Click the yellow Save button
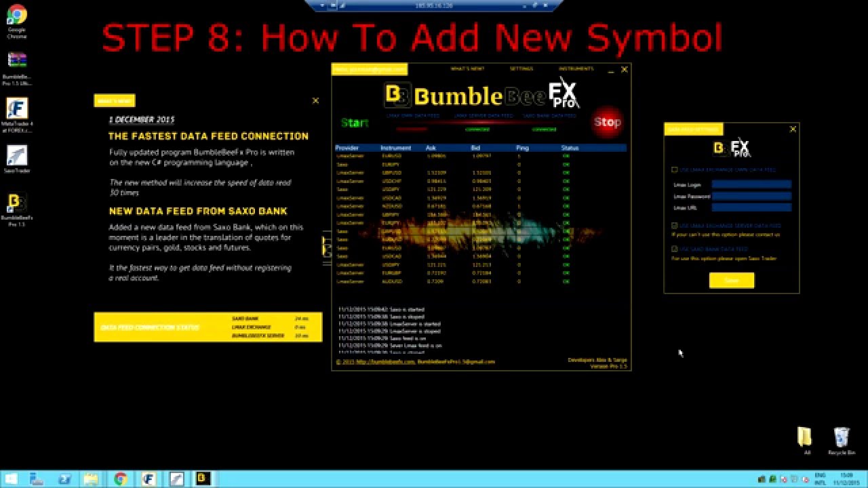The height and width of the screenshot is (488, 868). click(731, 281)
